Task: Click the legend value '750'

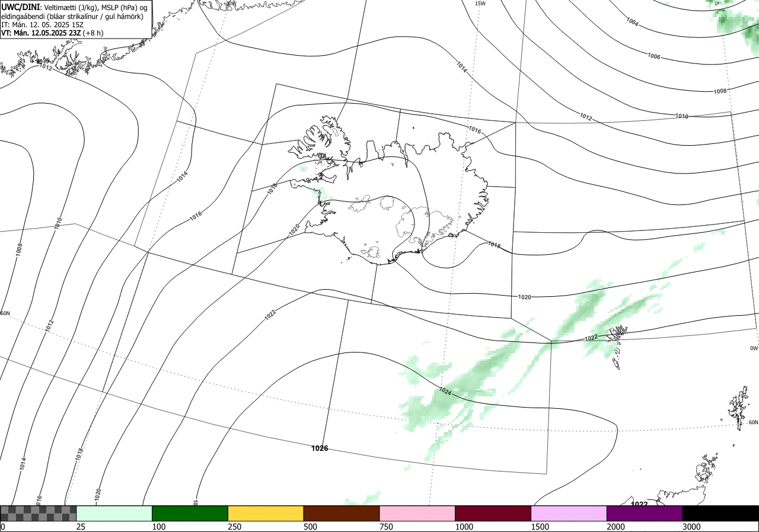Action: point(386,527)
